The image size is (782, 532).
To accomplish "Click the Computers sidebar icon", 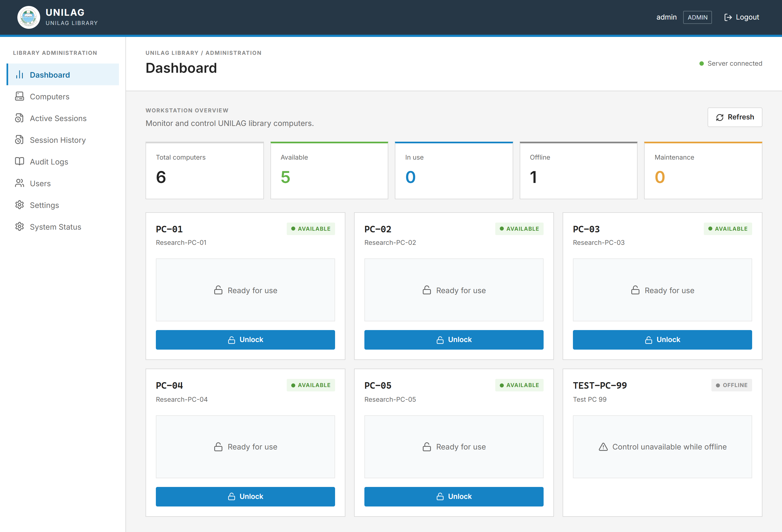I will 20,97.
